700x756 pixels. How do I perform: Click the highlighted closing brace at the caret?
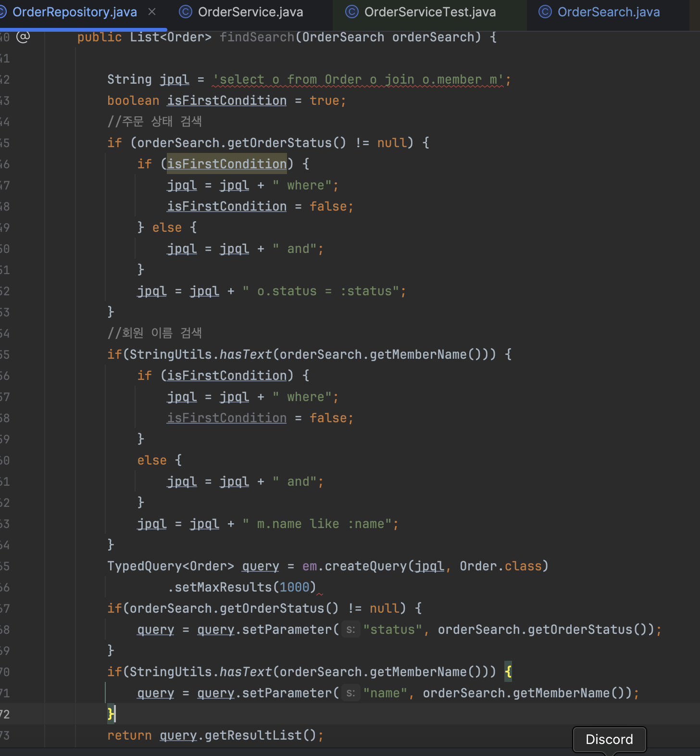pos(111,714)
